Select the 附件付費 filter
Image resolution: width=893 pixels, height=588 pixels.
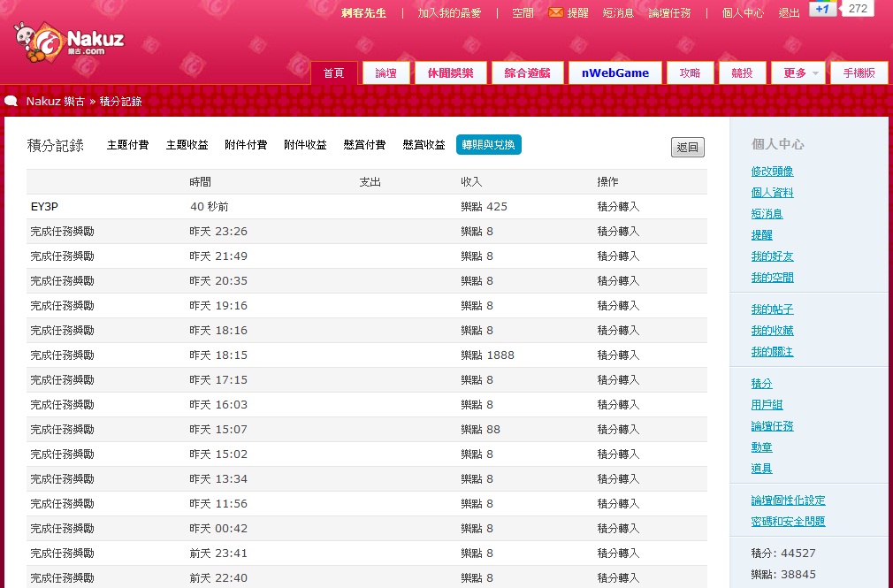tap(246, 145)
